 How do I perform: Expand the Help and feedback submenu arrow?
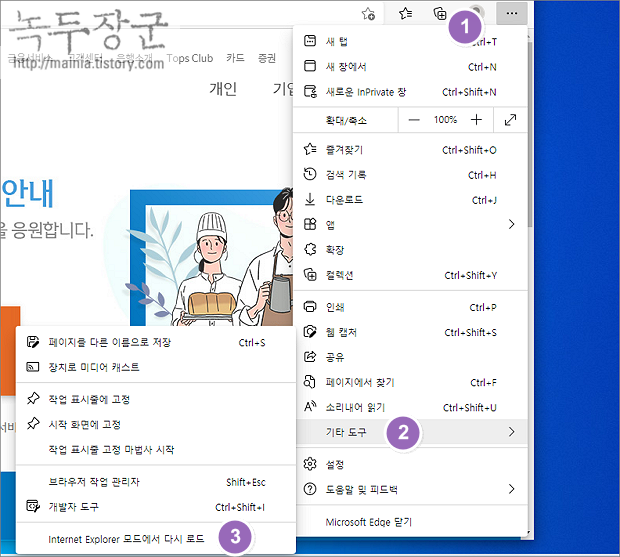[512, 489]
